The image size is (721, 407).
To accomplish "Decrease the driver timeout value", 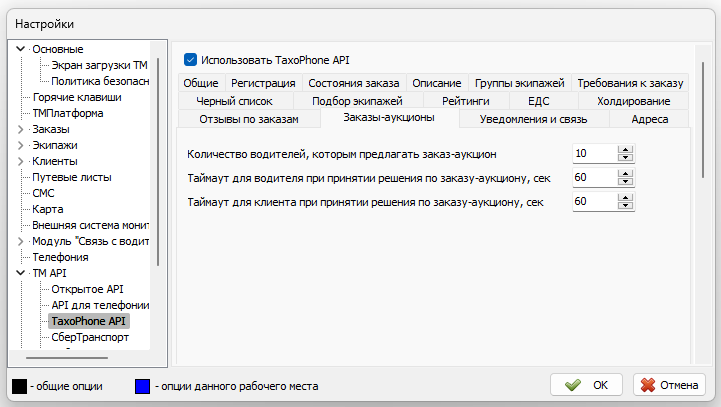I will 625,181.
